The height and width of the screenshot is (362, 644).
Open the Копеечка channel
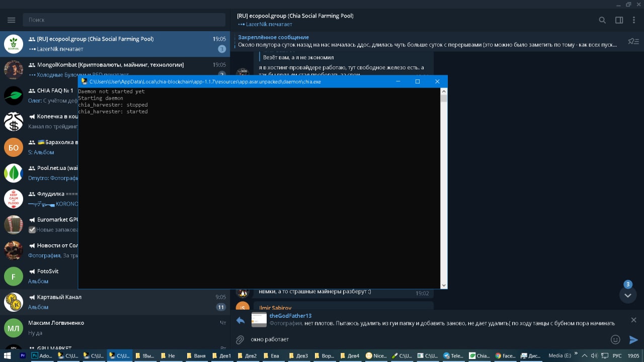coord(39,121)
